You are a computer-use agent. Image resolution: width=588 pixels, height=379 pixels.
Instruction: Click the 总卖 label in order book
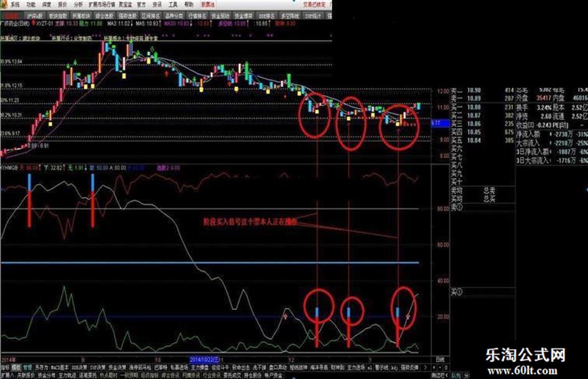coord(490,190)
